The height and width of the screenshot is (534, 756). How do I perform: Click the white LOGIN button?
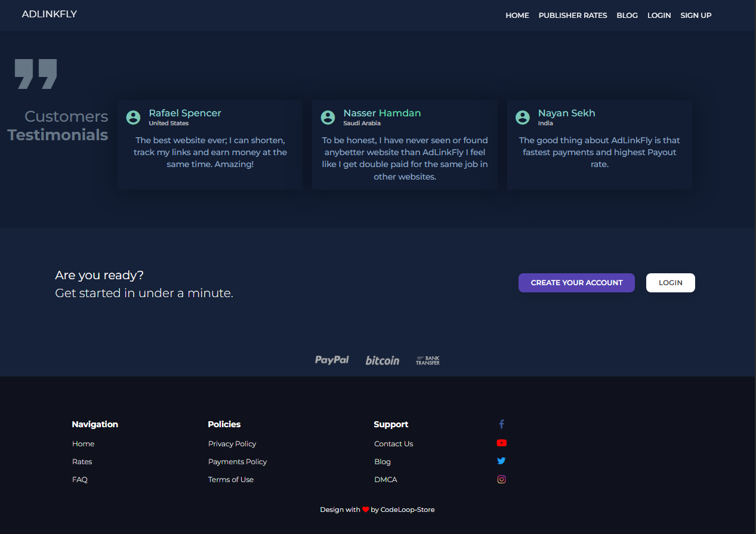671,283
